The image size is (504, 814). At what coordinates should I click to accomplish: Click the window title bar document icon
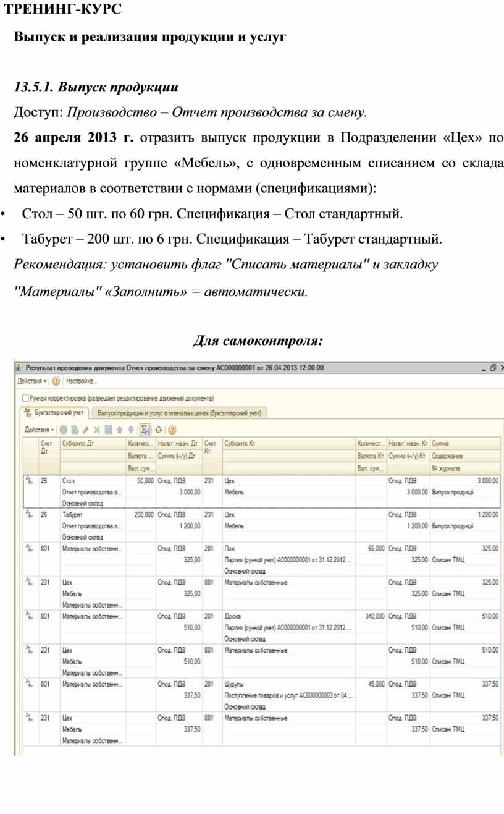click(x=19, y=368)
